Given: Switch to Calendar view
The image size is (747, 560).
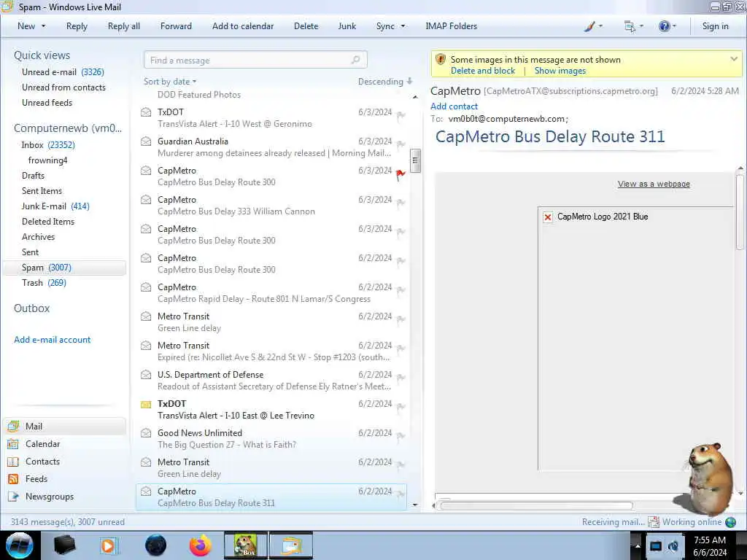Looking at the screenshot, I should 42,444.
